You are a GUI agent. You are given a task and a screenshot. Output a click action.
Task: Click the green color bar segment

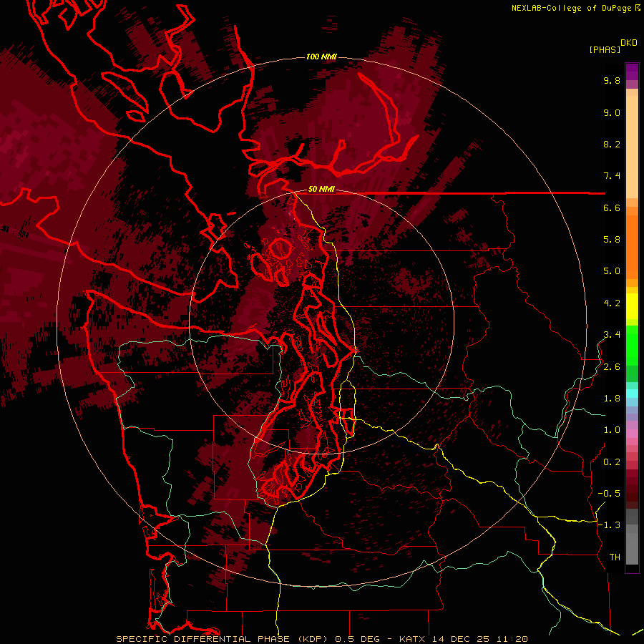click(x=632, y=345)
